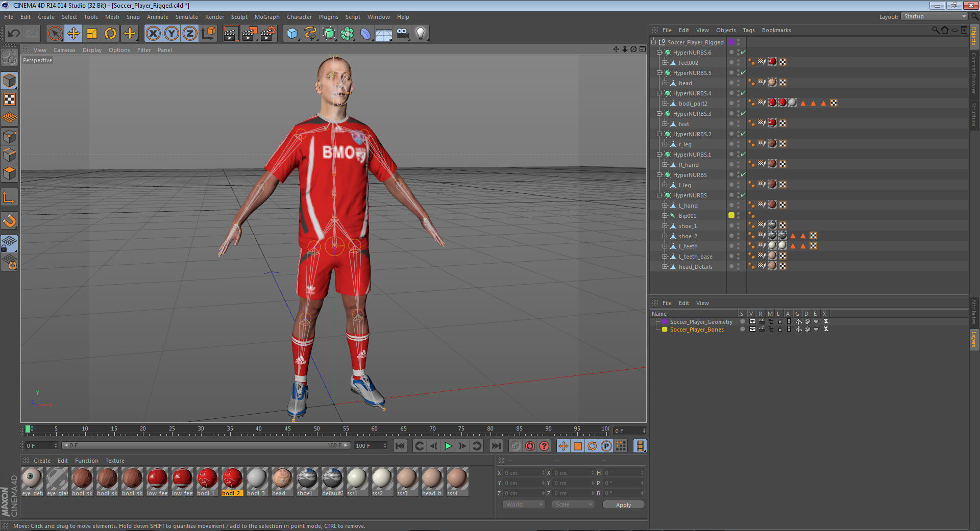
Task: Click the coordinate system icon
Action: point(208,34)
